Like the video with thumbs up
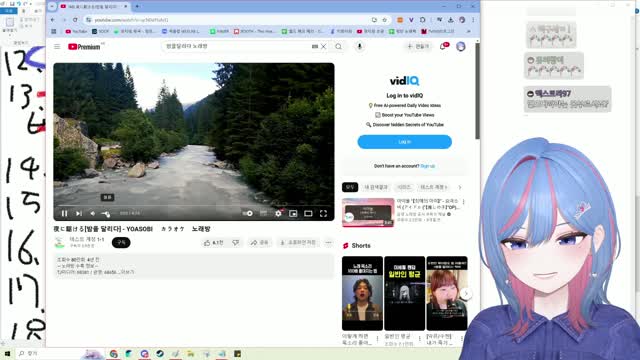 coord(213,242)
